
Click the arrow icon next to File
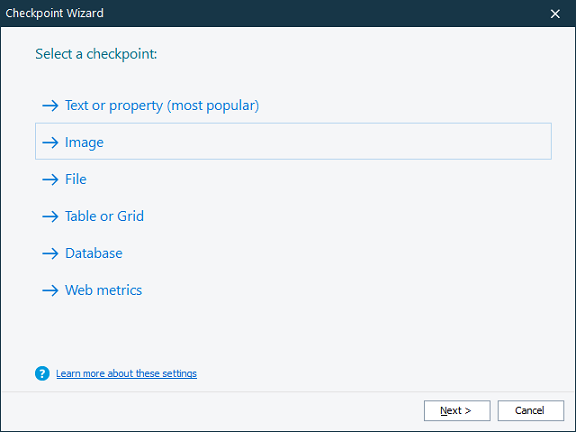pos(50,180)
